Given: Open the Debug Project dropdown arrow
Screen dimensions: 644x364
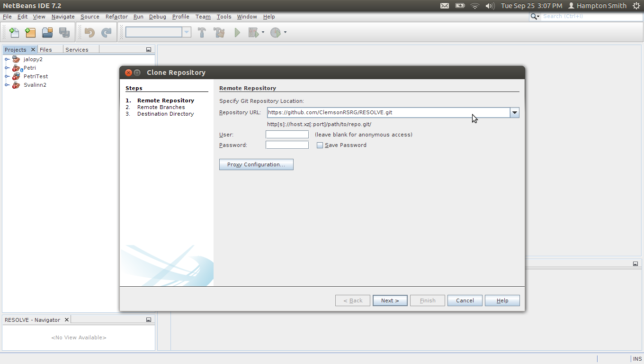Looking at the screenshot, I should click(263, 33).
